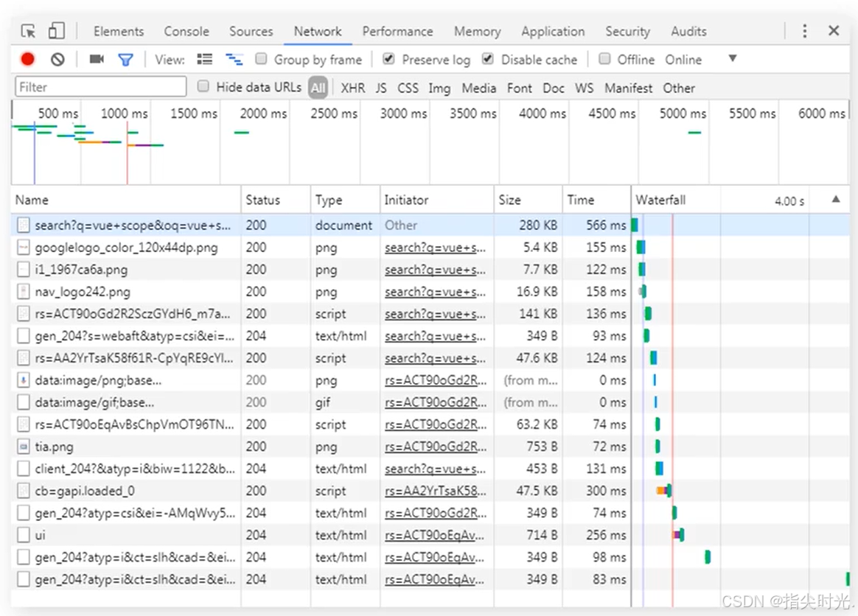The height and width of the screenshot is (616, 858).
Task: Open initiator link of googlelogo_color_120x44dp.png row
Action: [x=435, y=248]
